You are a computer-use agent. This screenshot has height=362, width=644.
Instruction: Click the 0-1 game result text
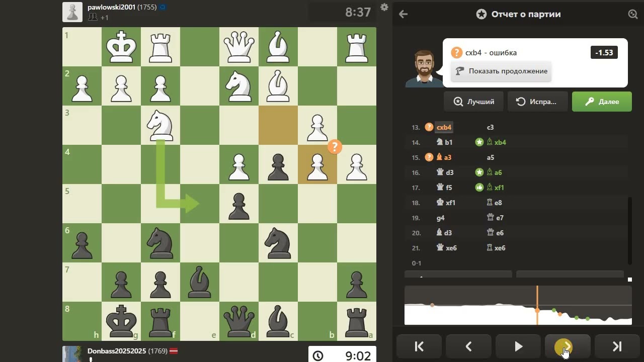coord(417,263)
